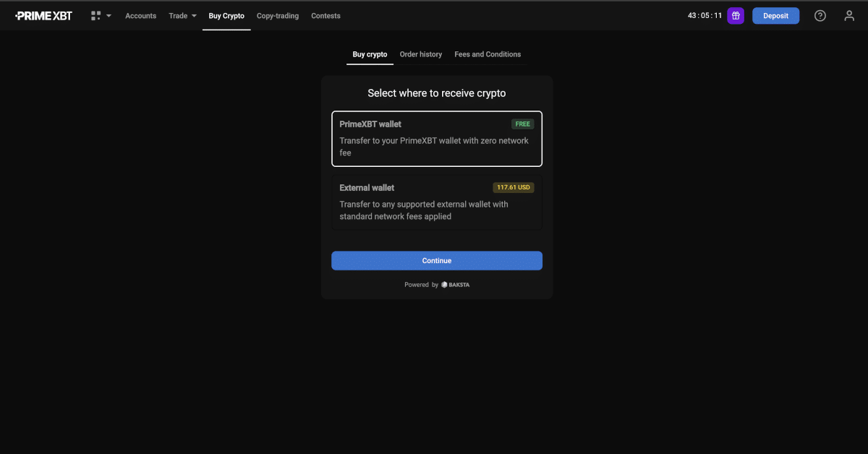Click the 'Powered by' text
This screenshot has height=454, width=868.
pos(421,285)
